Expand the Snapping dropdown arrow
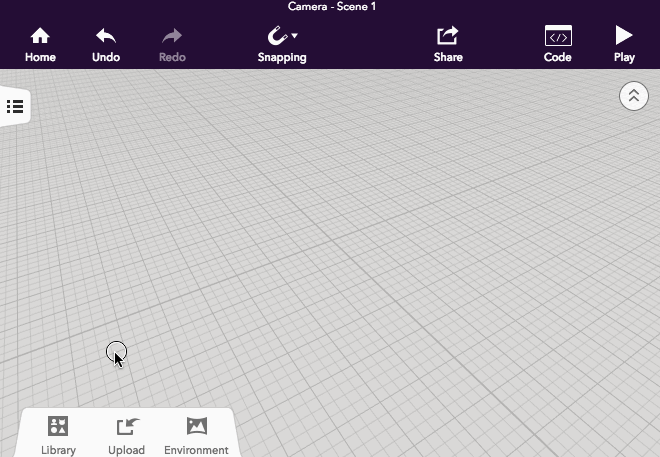The height and width of the screenshot is (457, 660). (295, 36)
